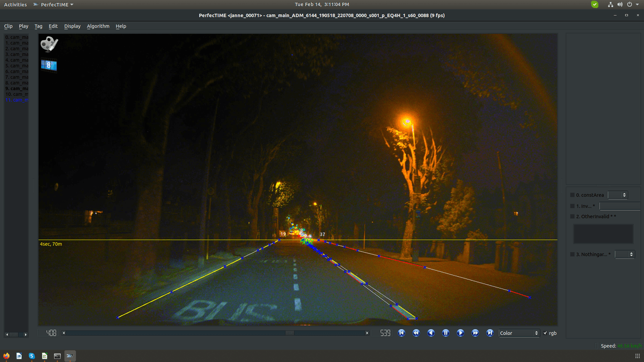
Task: Click the clip list scrollbar right arrow
Action: (x=25, y=335)
